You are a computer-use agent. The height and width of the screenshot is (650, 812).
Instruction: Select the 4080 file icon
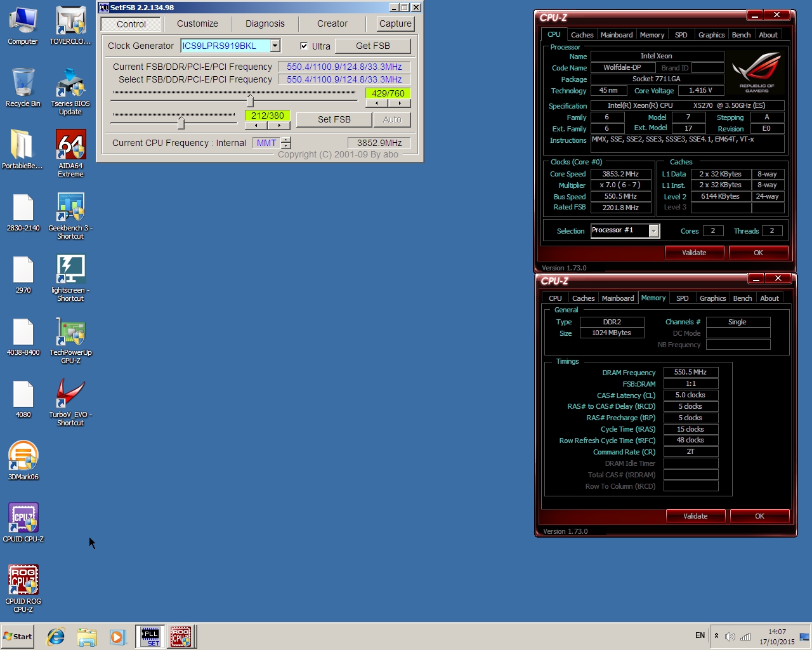pyautogui.click(x=23, y=399)
